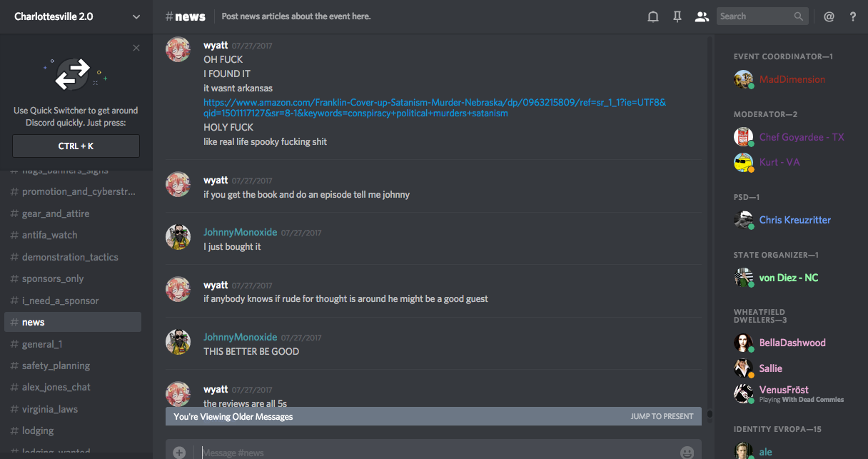868x459 pixels.
Task: Switch to the virginia_laws channel
Action: [x=49, y=409]
